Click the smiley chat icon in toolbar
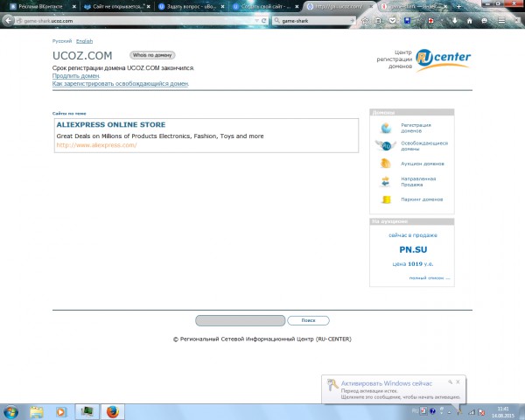The height and width of the screenshot is (420, 525). pyautogui.click(x=484, y=21)
